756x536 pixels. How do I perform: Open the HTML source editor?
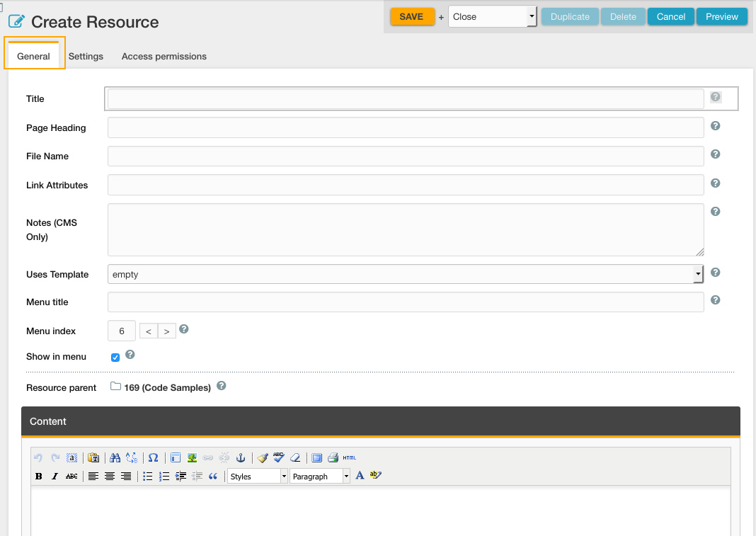pyautogui.click(x=350, y=458)
